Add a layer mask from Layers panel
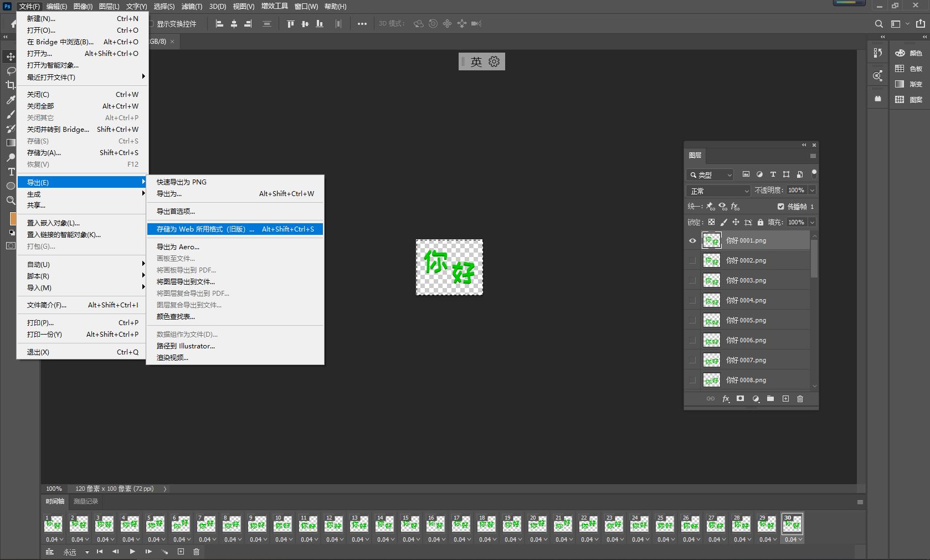 click(x=740, y=399)
